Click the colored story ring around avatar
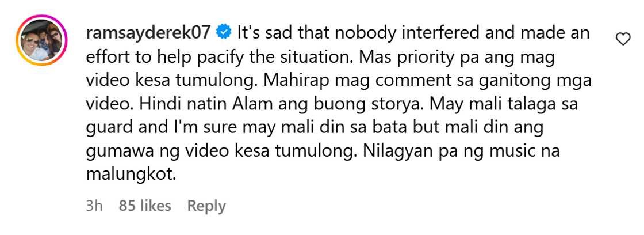This screenshot has height=235, width=644. click(x=41, y=40)
